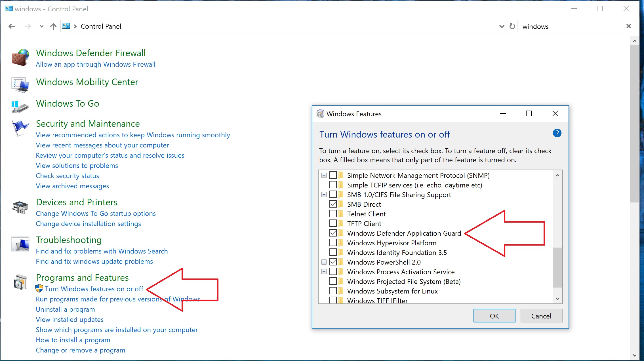This screenshot has width=644, height=361.
Task: Click OK in Windows Features dialog
Action: click(x=494, y=316)
